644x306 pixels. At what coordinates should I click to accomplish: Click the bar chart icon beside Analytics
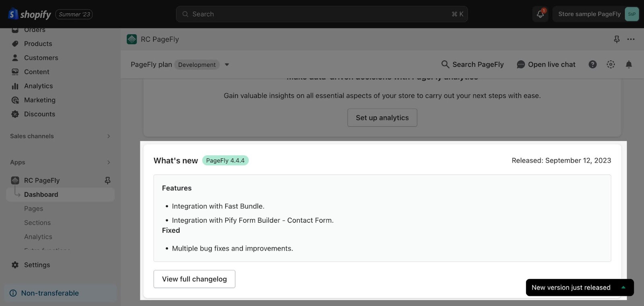click(x=15, y=86)
